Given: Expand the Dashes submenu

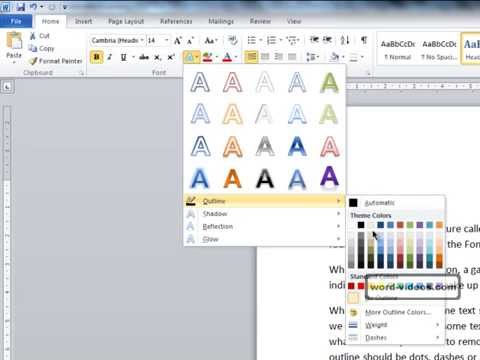Looking at the screenshot, I should click(396, 338).
